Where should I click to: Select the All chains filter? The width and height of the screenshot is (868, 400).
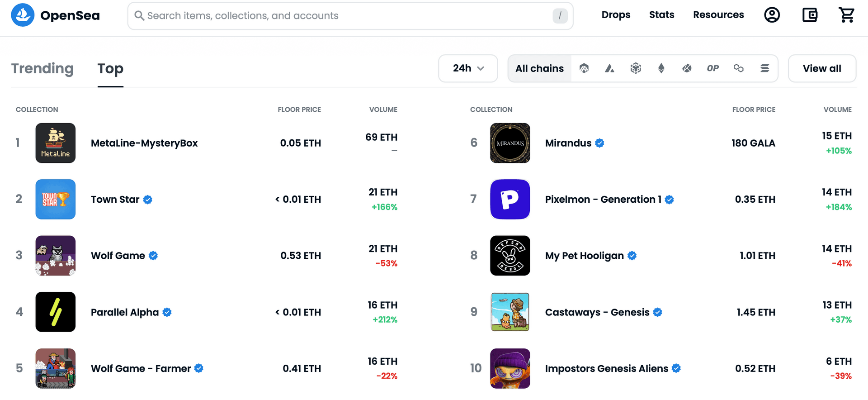pos(539,68)
